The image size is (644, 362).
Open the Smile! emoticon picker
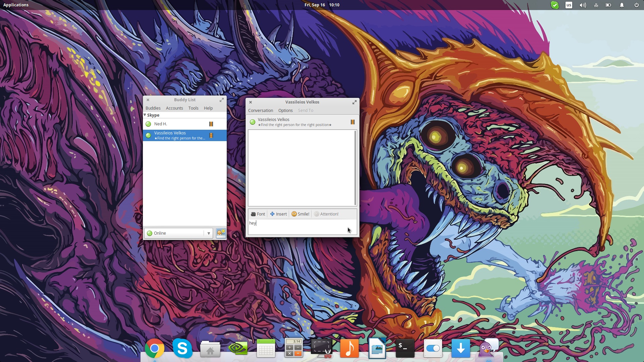click(x=301, y=214)
